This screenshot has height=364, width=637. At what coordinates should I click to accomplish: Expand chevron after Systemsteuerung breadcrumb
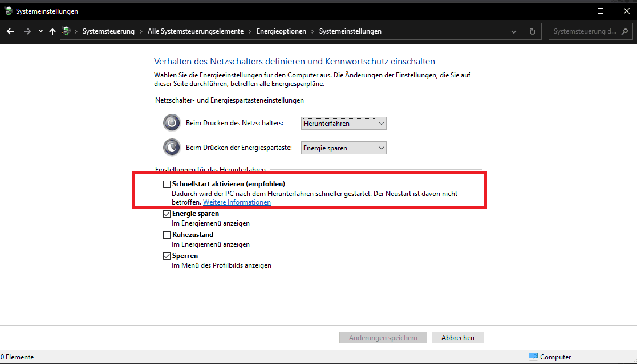point(141,31)
